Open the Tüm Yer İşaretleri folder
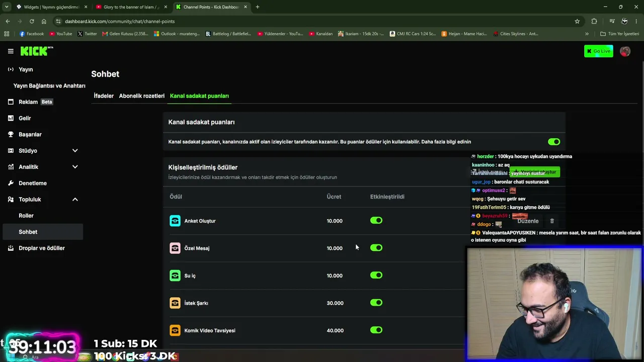The height and width of the screenshot is (362, 644). (x=620, y=34)
